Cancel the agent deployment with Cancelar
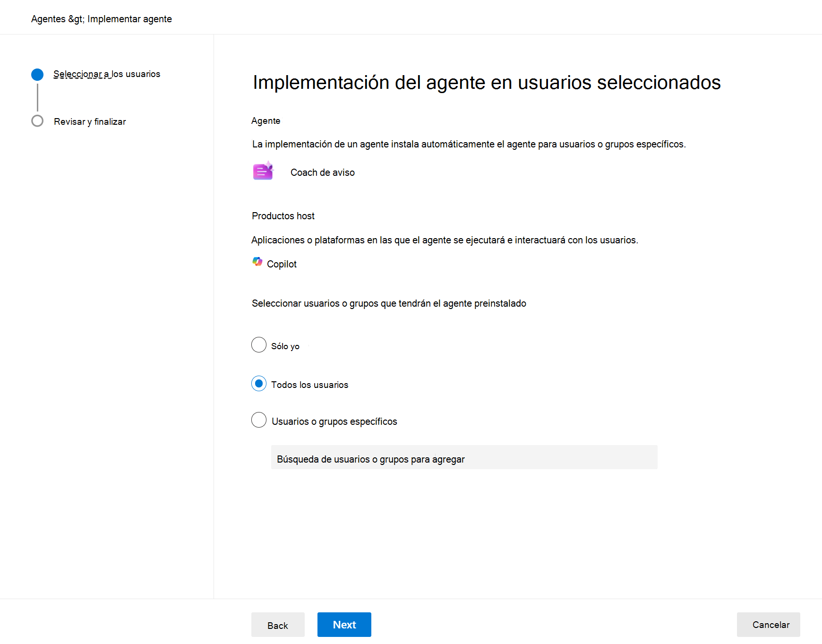Image resolution: width=822 pixels, height=644 pixels. pyautogui.click(x=768, y=625)
